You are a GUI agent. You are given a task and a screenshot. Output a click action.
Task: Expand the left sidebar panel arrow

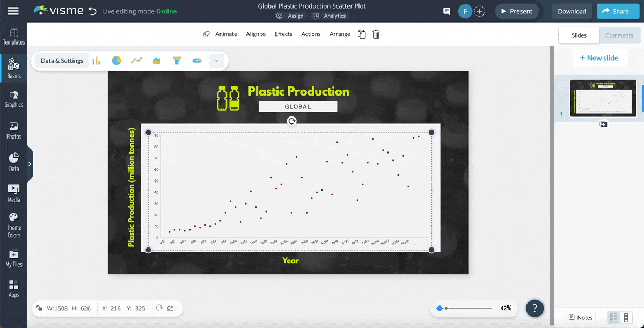pos(30,164)
